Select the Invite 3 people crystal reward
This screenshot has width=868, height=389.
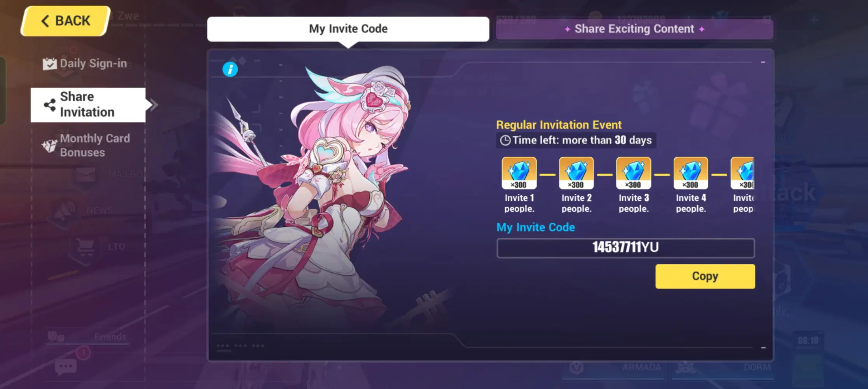click(633, 173)
